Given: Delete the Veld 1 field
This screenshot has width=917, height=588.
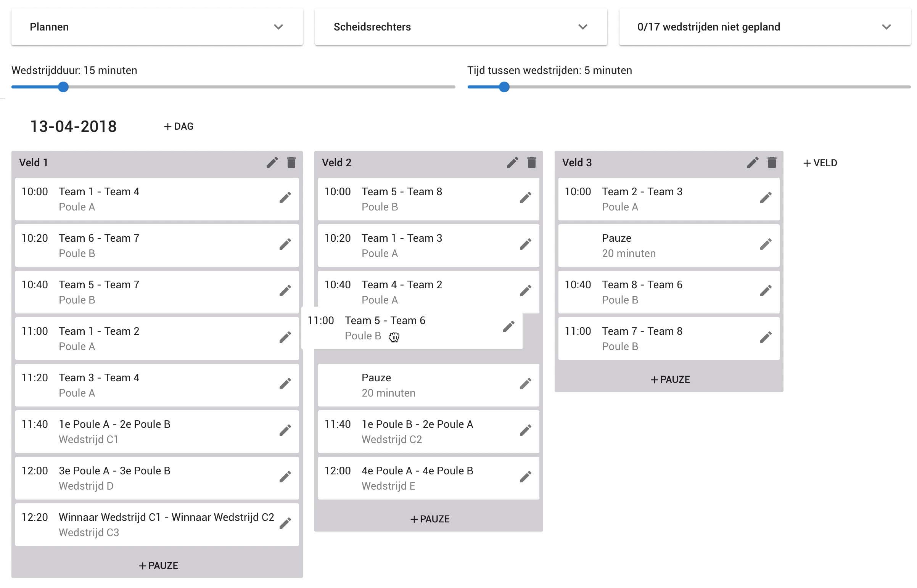Looking at the screenshot, I should [291, 163].
